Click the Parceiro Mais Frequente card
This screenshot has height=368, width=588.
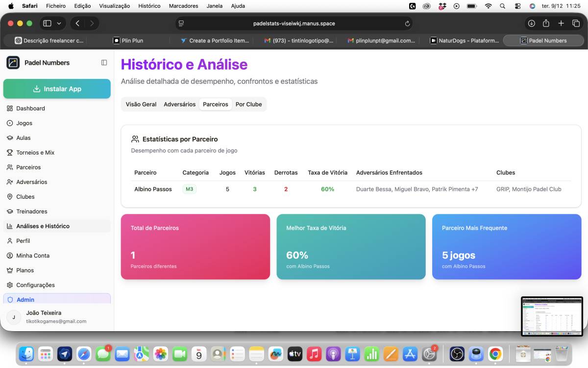(x=507, y=247)
